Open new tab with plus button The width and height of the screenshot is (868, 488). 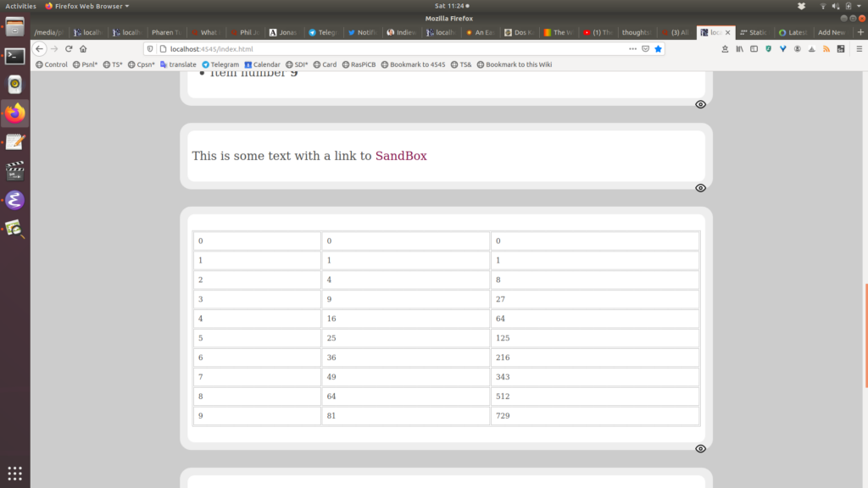click(860, 32)
